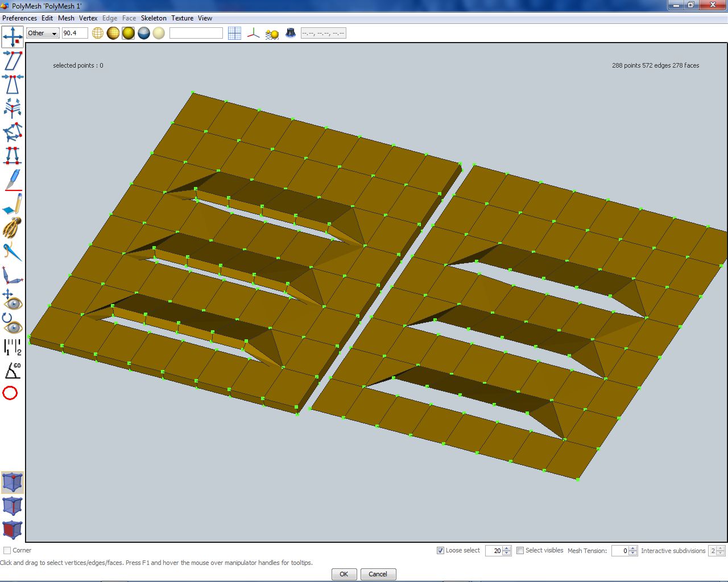Choose the bent-joint skeleton tool
The width and height of the screenshot is (728, 582).
click(x=12, y=276)
